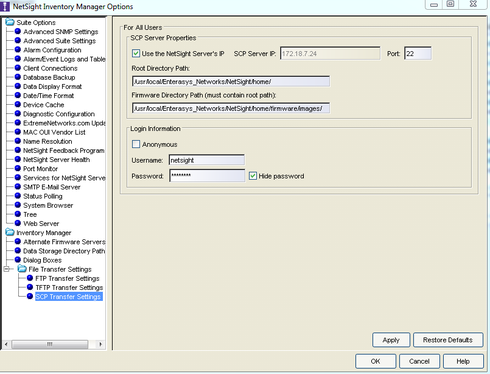The height and width of the screenshot is (374, 490).
Task: Click the Firmware Directory Path field
Action: 231,108
